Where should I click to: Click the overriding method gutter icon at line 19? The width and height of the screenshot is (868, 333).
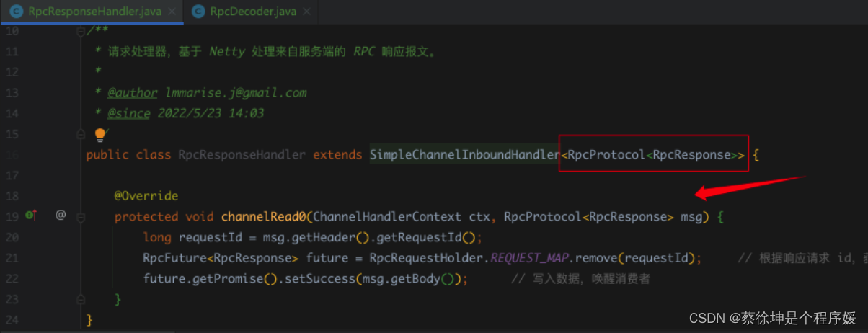pos(30,216)
